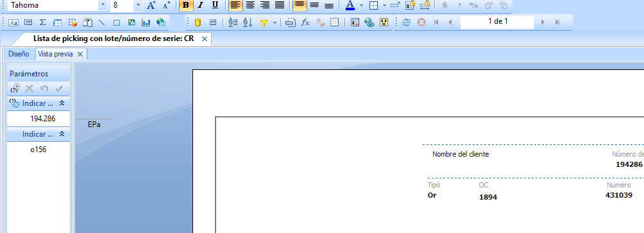Open the font size dropdown

(x=138, y=5)
